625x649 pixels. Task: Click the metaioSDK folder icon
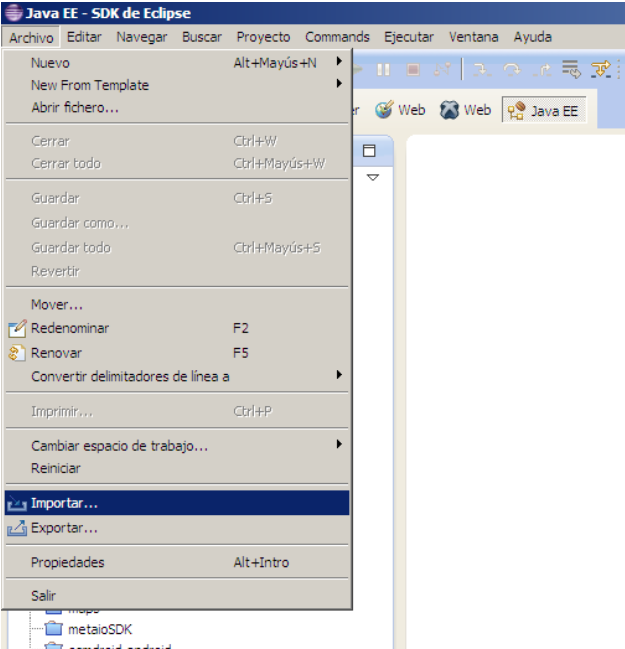(54, 629)
